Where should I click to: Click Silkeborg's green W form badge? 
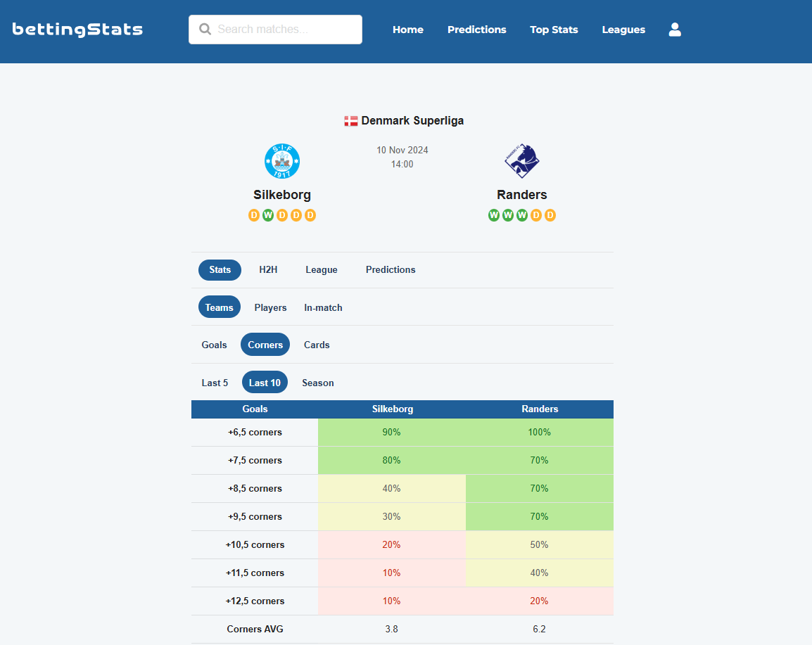coord(267,215)
